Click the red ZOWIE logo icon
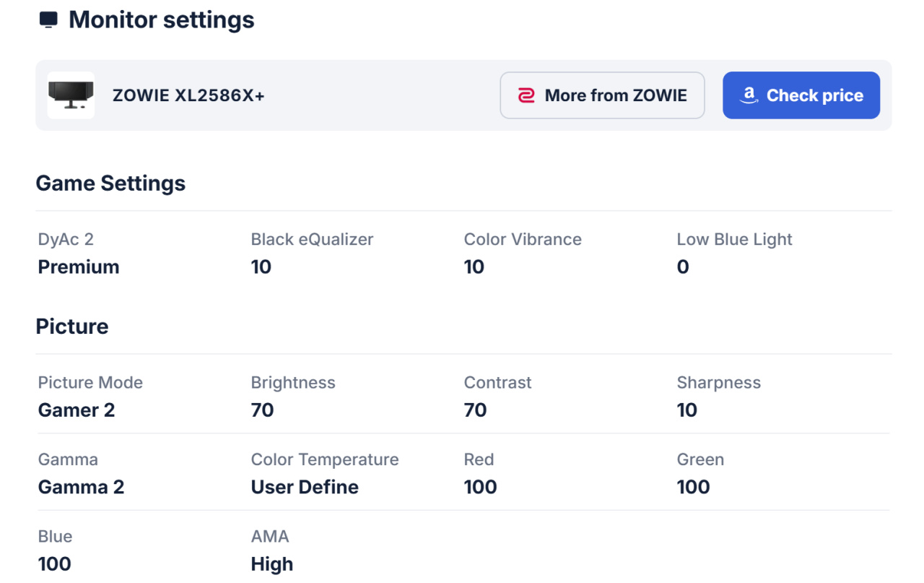The image size is (924, 583). (x=526, y=95)
